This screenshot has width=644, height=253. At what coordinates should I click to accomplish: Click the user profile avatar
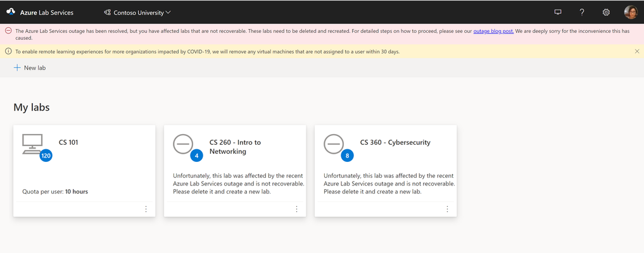[x=631, y=12]
